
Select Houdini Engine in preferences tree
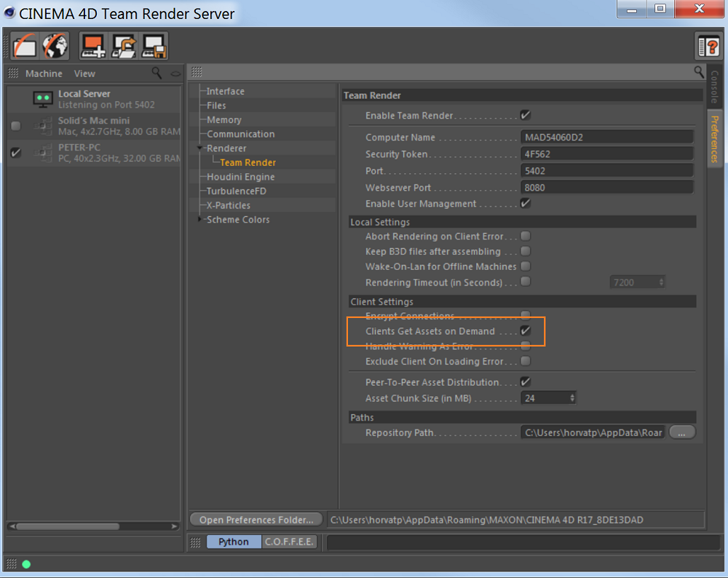pyautogui.click(x=240, y=177)
